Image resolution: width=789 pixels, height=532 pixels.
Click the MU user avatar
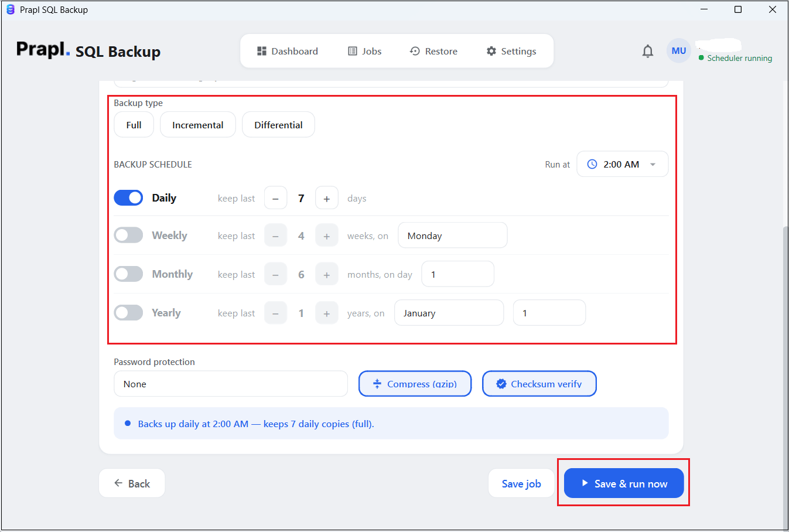click(679, 51)
